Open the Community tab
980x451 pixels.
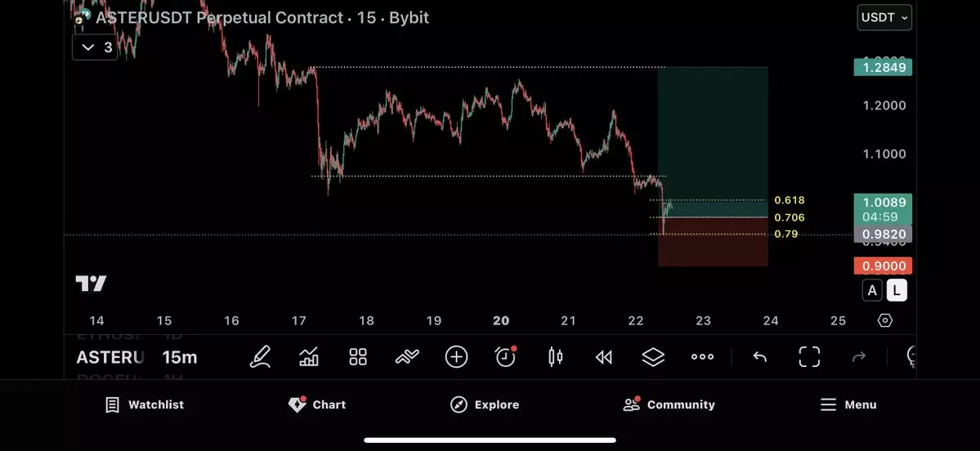(x=669, y=404)
